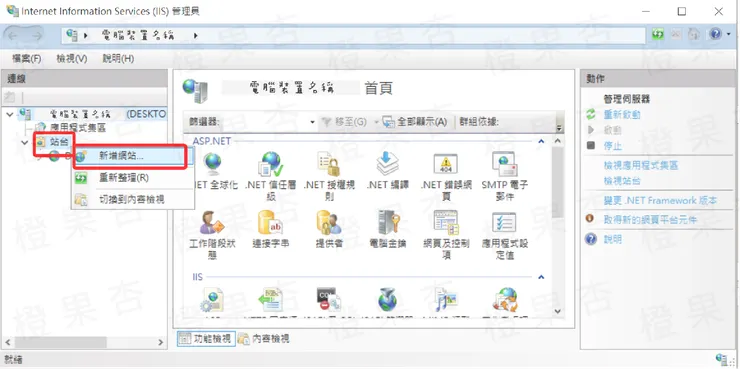This screenshot has width=740, height=369.
Task: Choose 重新整理(R) from the context menu
Action: coord(133,178)
